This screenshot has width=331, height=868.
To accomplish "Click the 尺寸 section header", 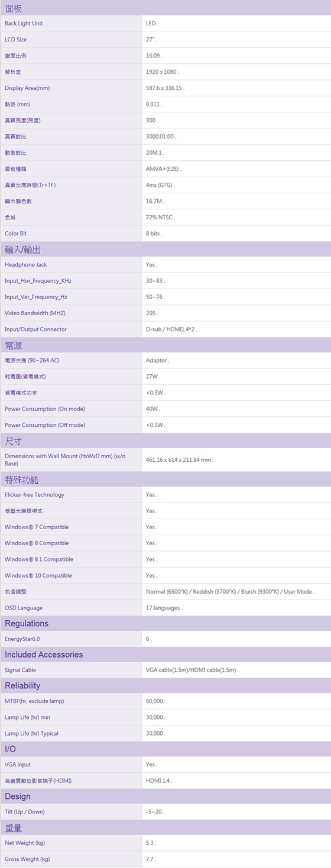I will tap(14, 441).
